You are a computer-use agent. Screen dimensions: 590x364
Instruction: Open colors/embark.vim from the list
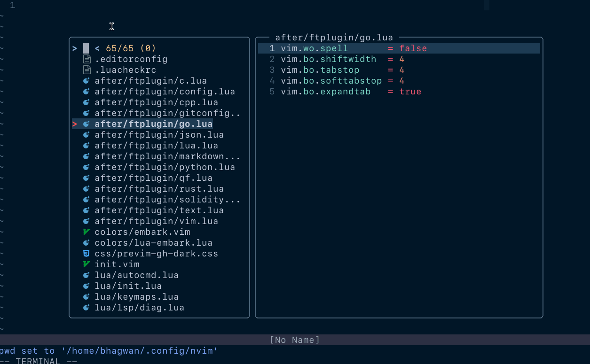(142, 232)
